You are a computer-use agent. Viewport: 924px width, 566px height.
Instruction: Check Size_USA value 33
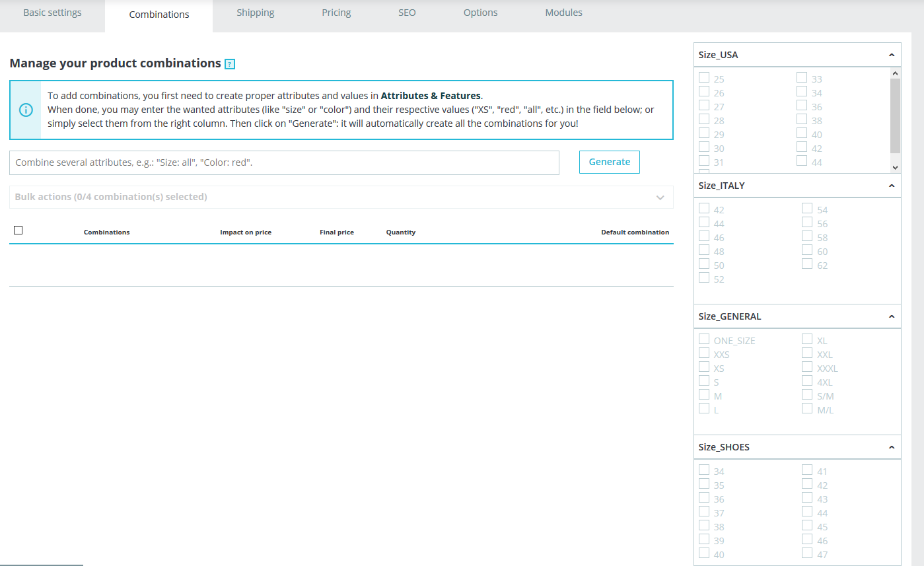click(802, 77)
